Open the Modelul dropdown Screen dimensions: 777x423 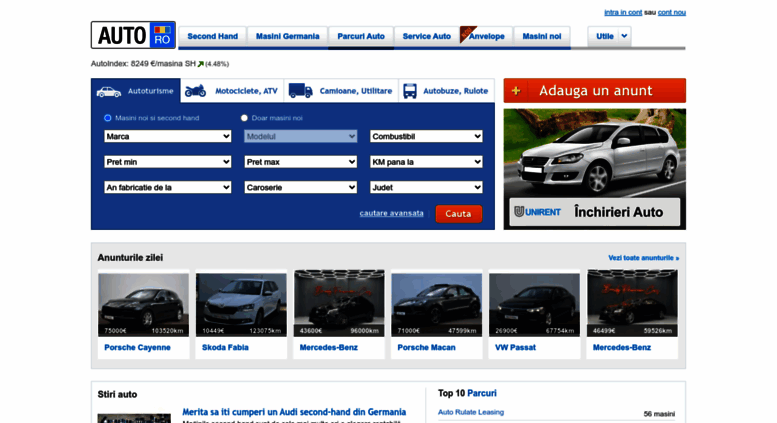pos(300,136)
